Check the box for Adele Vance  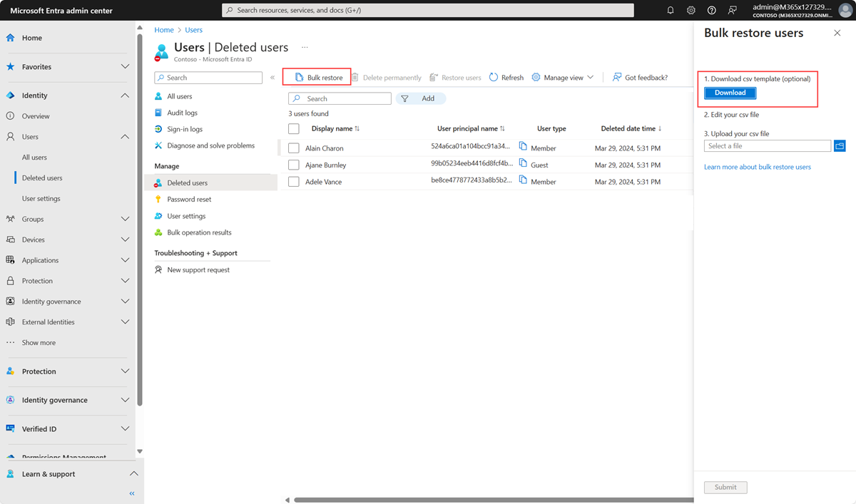pos(293,182)
